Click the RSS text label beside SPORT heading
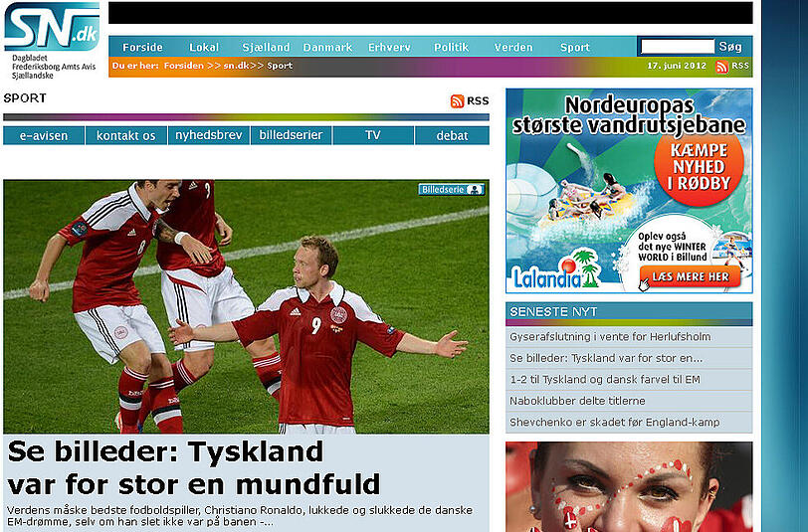Screen dimensions: 808x532 [x=478, y=101]
